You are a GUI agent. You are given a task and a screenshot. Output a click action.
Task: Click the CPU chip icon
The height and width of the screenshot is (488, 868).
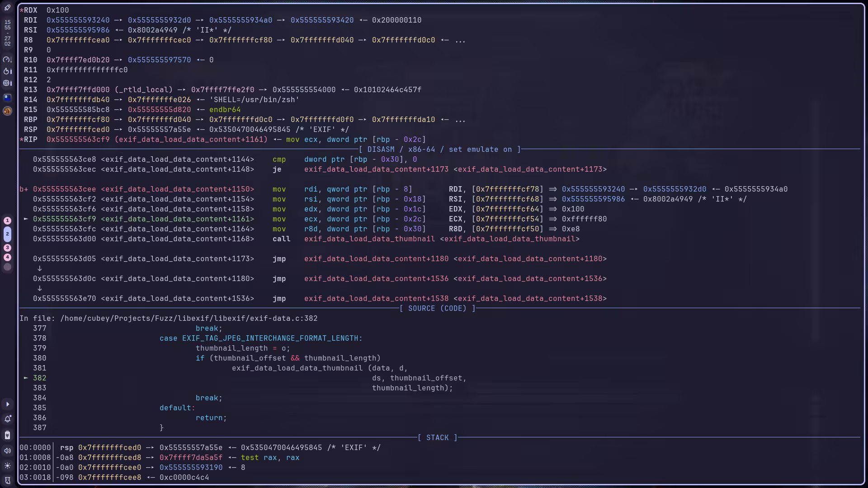tap(7, 83)
